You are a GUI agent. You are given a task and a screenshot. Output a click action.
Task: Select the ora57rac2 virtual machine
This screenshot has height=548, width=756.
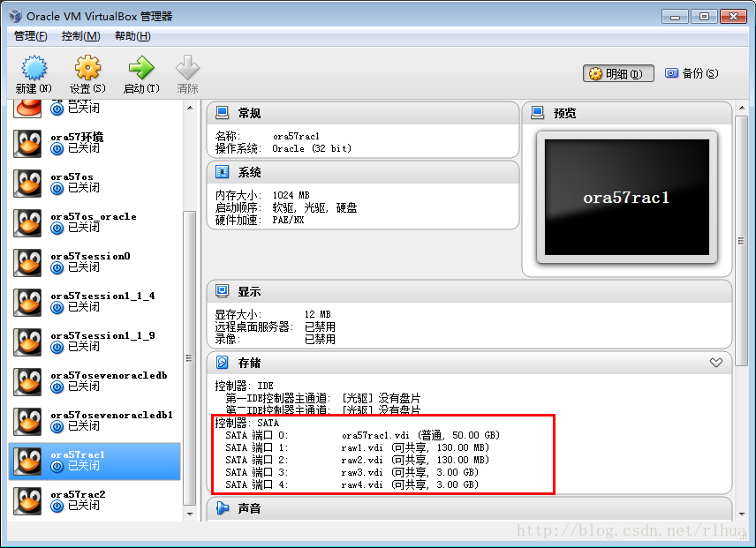95,501
